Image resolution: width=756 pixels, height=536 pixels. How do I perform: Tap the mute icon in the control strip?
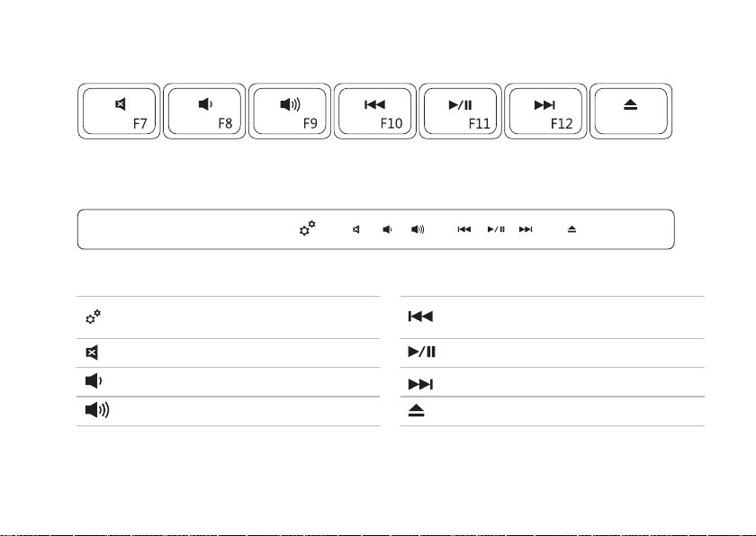tap(356, 229)
